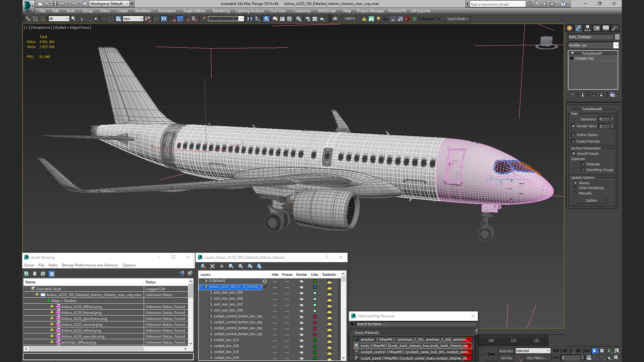Click the Key Filters button
The image size is (644, 362).
pos(536,358)
